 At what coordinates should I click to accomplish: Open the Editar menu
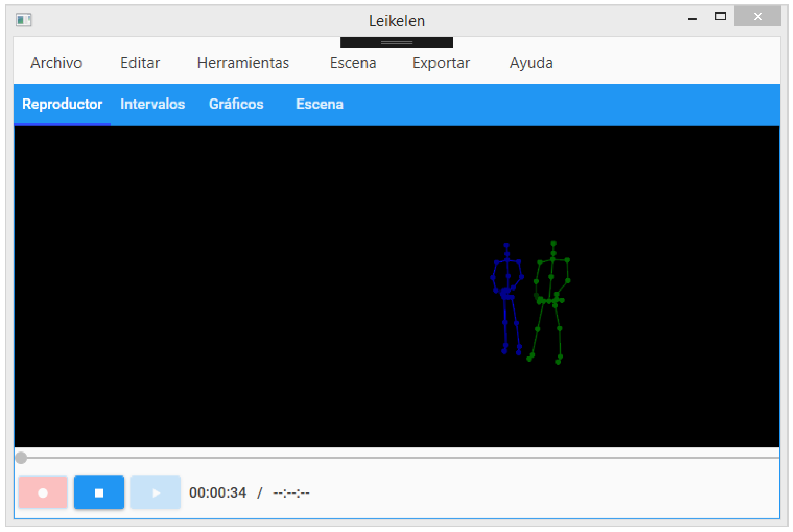pos(140,63)
